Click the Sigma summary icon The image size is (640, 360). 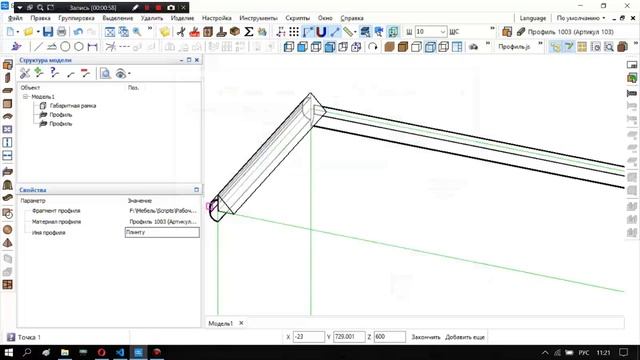tap(249, 32)
